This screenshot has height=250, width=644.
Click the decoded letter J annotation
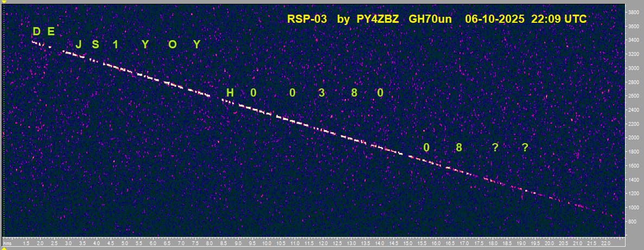tap(79, 44)
